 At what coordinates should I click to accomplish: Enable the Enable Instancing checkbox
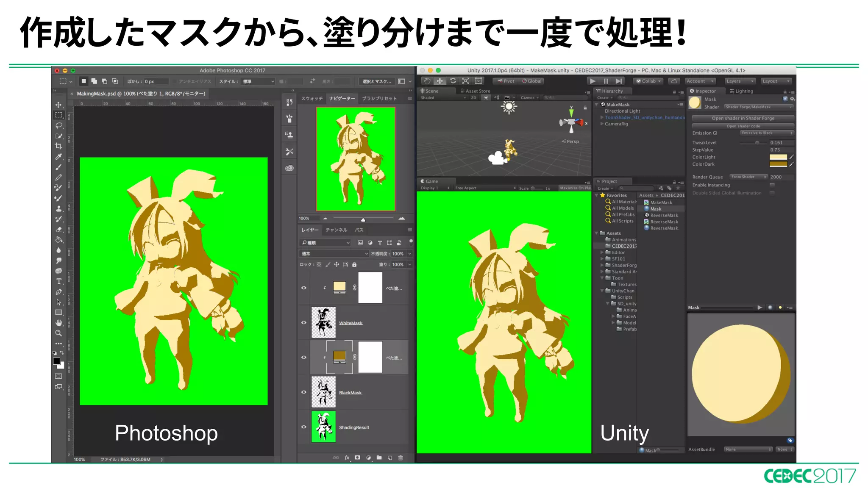772,185
